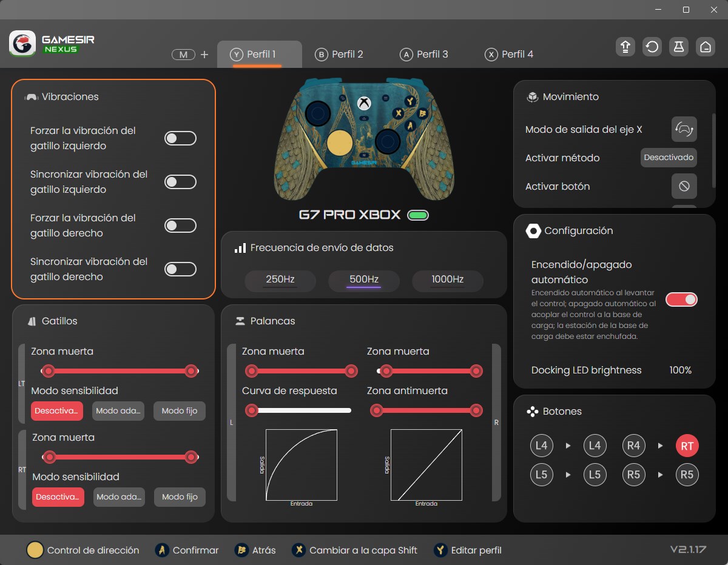728x565 pixels.
Task: Toggle Forzar vibración del gatillo izquierdo
Action: (181, 138)
